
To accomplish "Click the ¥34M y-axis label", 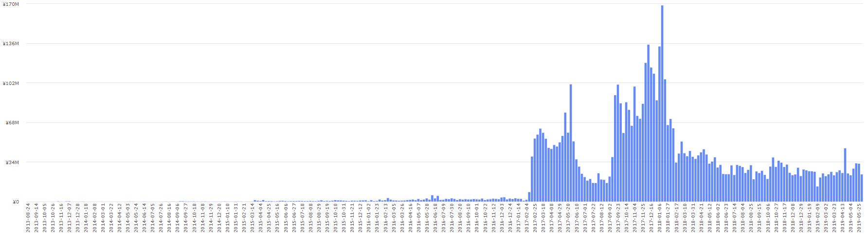I will click(12, 162).
